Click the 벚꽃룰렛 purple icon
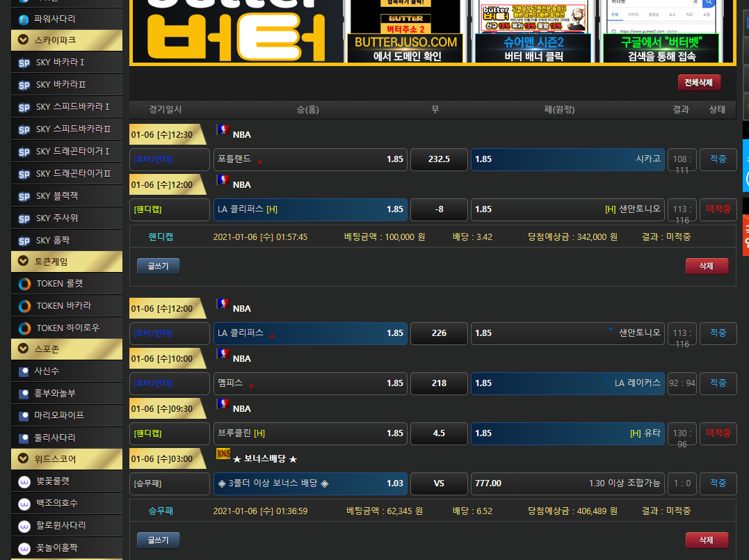Viewport: 749px width, 560px height. pyautogui.click(x=24, y=481)
